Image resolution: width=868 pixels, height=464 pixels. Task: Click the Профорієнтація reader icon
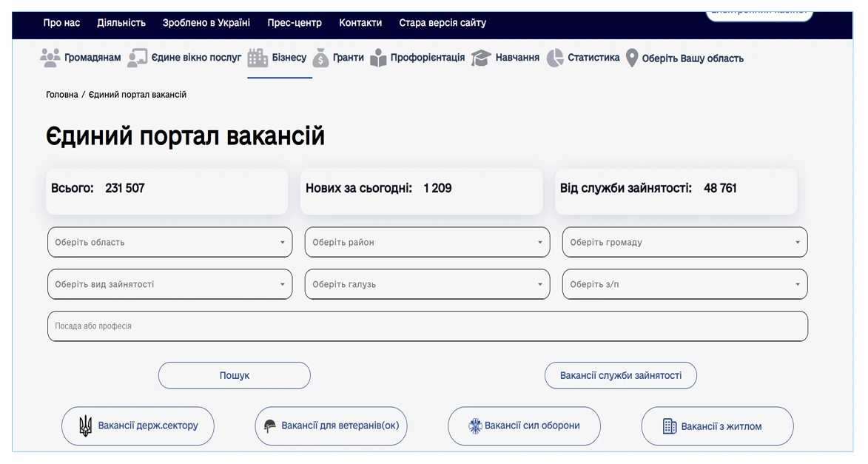pos(378,58)
